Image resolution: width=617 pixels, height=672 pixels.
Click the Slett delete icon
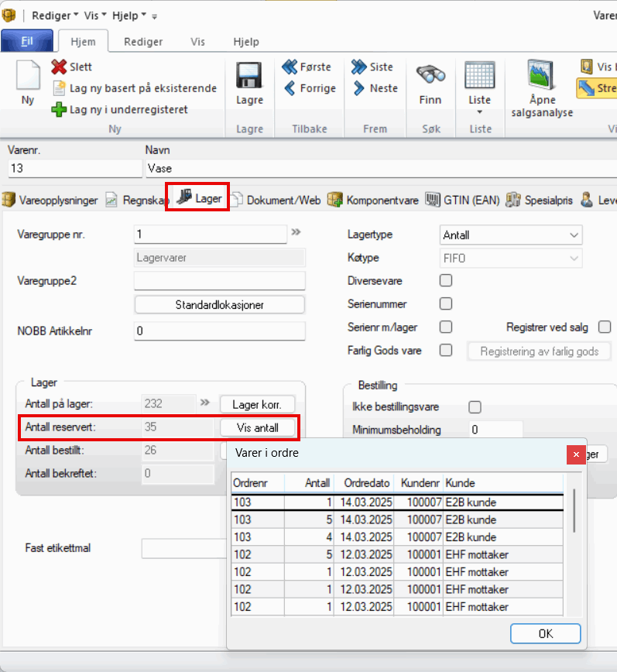coord(60,67)
